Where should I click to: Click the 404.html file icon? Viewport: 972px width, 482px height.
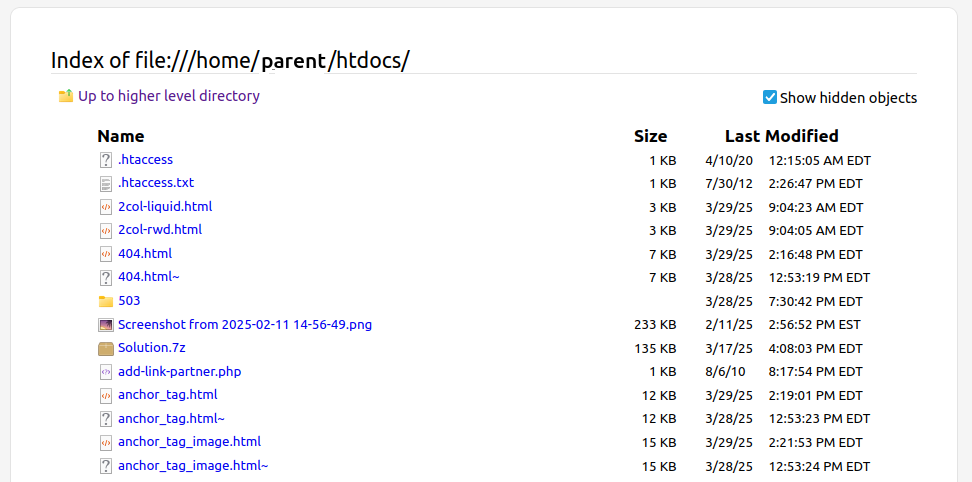coord(105,254)
